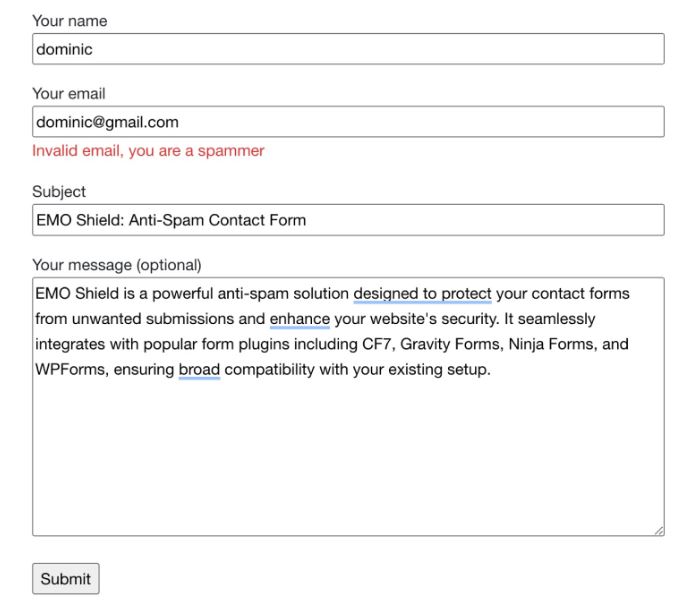Click the underlined word "enhance"
Image resolution: width=679 pixels, height=605 pixels.
[x=300, y=319]
